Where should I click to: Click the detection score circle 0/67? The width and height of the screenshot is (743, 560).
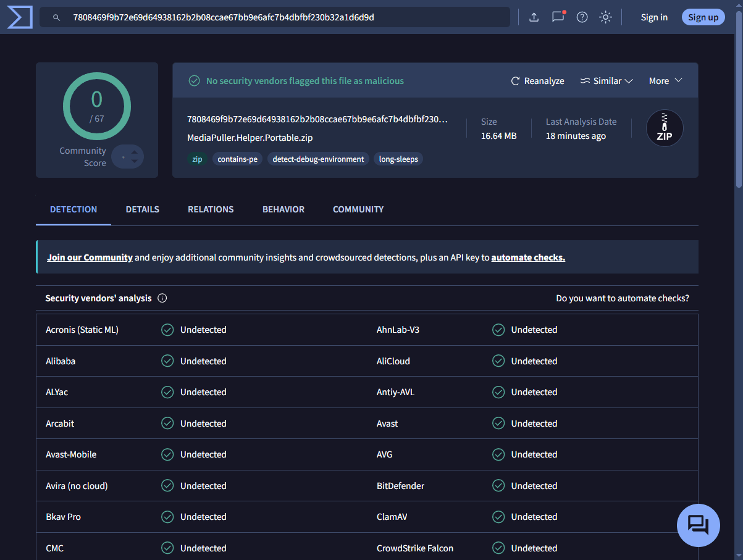pyautogui.click(x=97, y=106)
